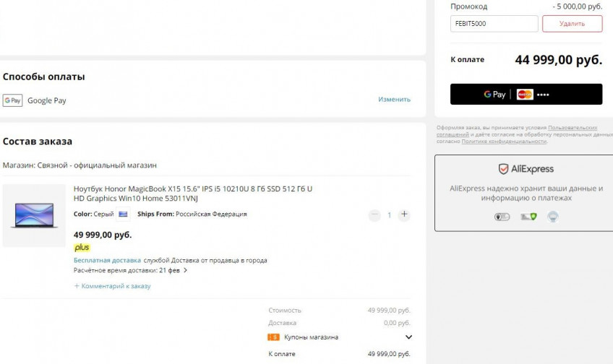Click the Удалить promo code button

click(573, 24)
